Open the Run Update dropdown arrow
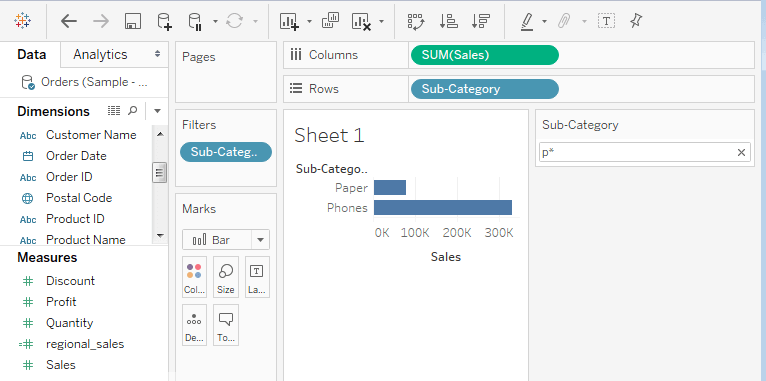The image size is (766, 381). [255, 21]
